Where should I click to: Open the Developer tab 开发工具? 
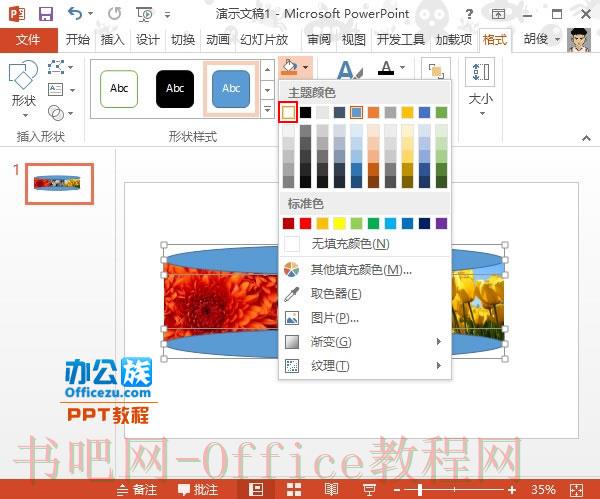pos(401,39)
